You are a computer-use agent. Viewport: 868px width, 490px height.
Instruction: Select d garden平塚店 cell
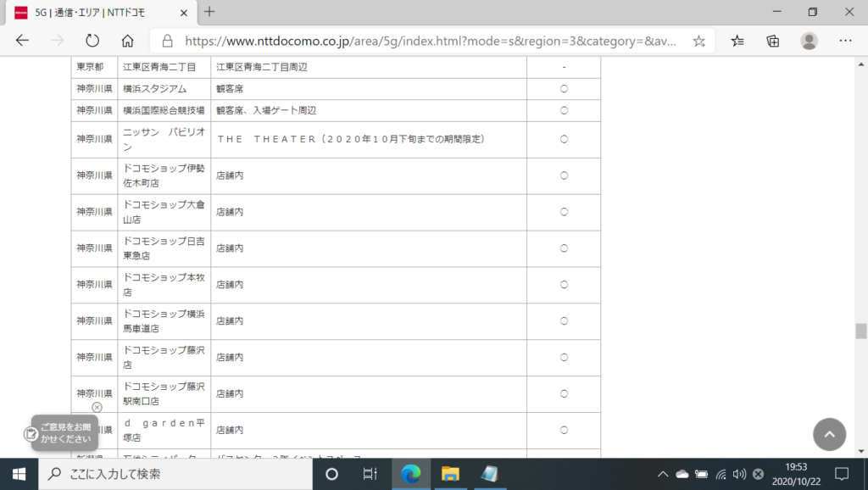pos(164,430)
